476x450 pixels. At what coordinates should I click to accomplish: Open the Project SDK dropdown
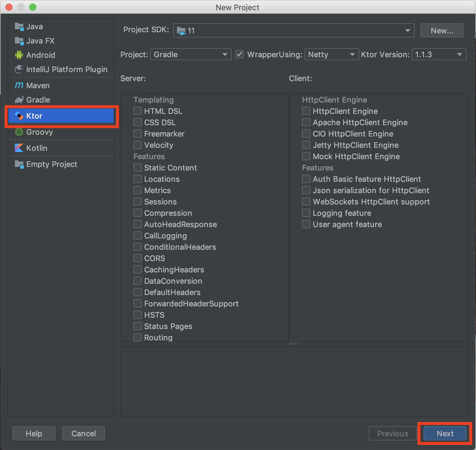[x=294, y=31]
